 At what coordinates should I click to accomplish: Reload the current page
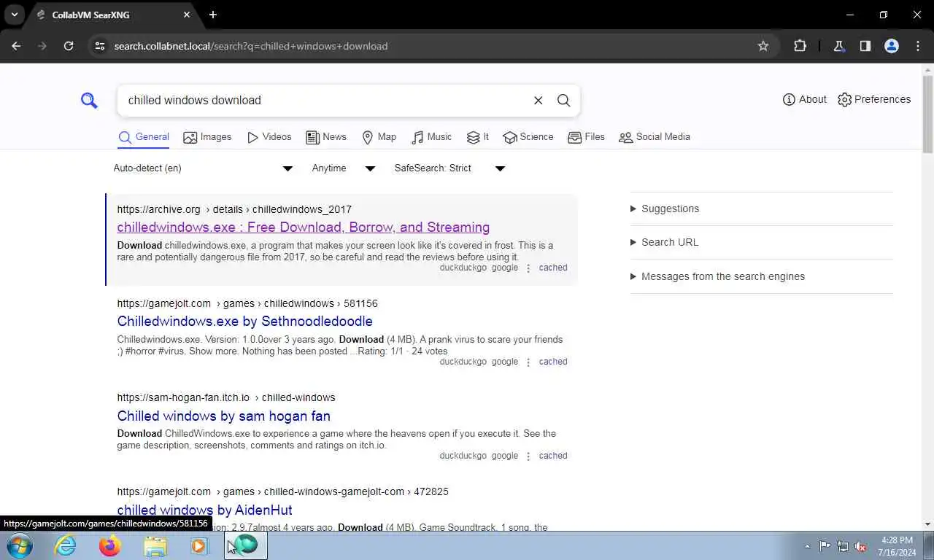69,46
